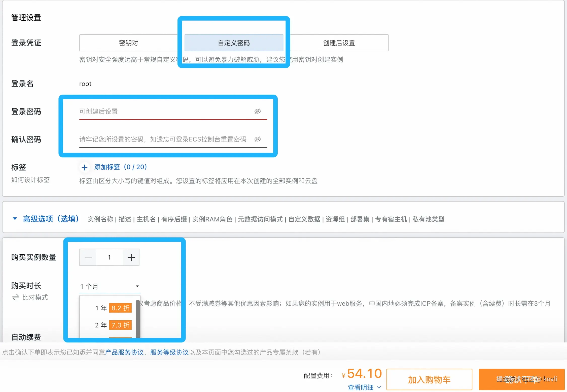
Task: Select the 自定义密码 credential option
Action: 234,43
